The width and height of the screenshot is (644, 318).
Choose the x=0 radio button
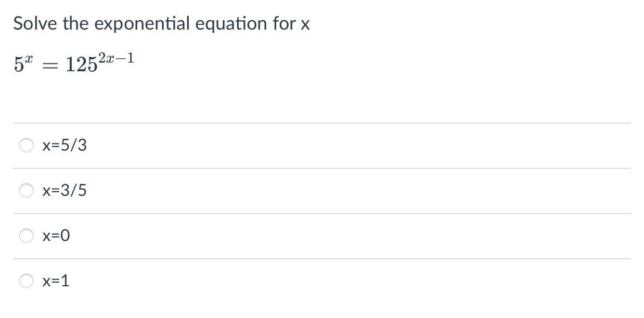(27, 236)
